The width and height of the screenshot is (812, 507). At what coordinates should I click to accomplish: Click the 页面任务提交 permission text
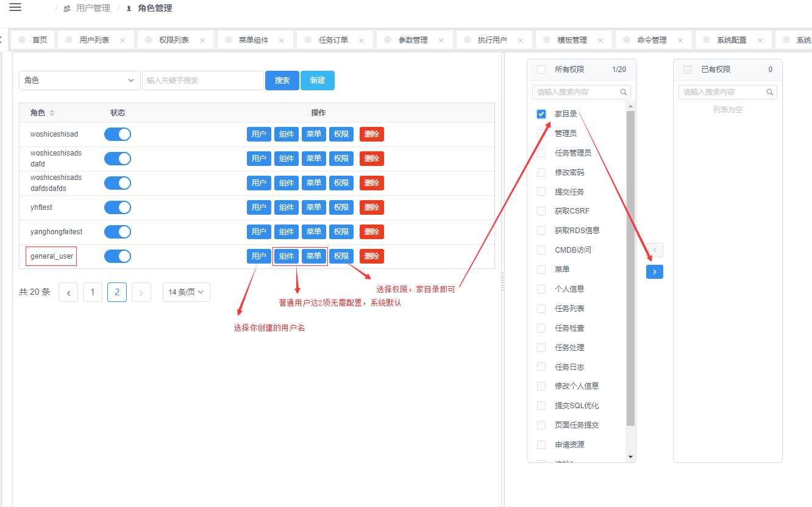(x=577, y=425)
